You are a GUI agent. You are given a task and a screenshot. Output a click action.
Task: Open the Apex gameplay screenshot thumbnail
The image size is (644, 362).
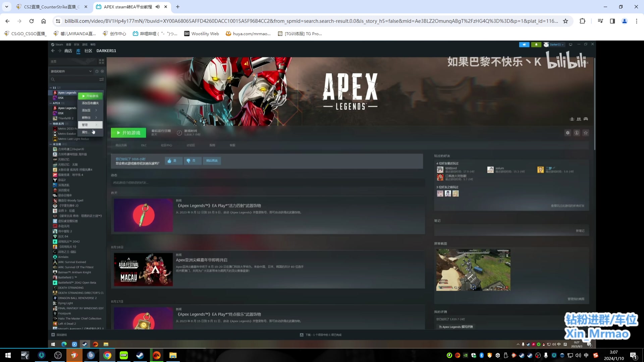[473, 270]
